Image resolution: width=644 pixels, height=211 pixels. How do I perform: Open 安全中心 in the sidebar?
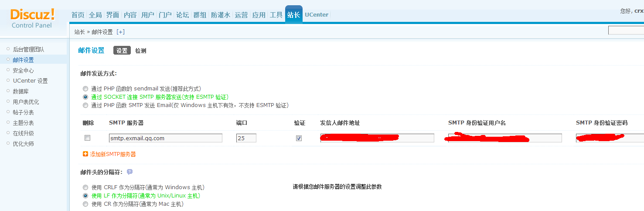coord(23,70)
